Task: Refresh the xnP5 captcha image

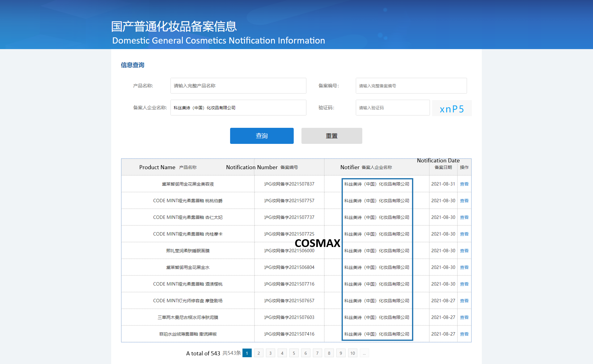Action: click(x=452, y=108)
